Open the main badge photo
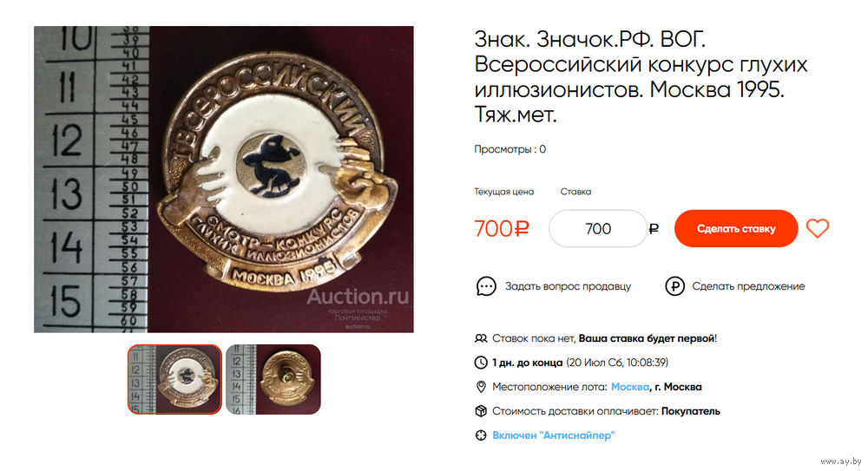868x471 pixels. [x=224, y=180]
